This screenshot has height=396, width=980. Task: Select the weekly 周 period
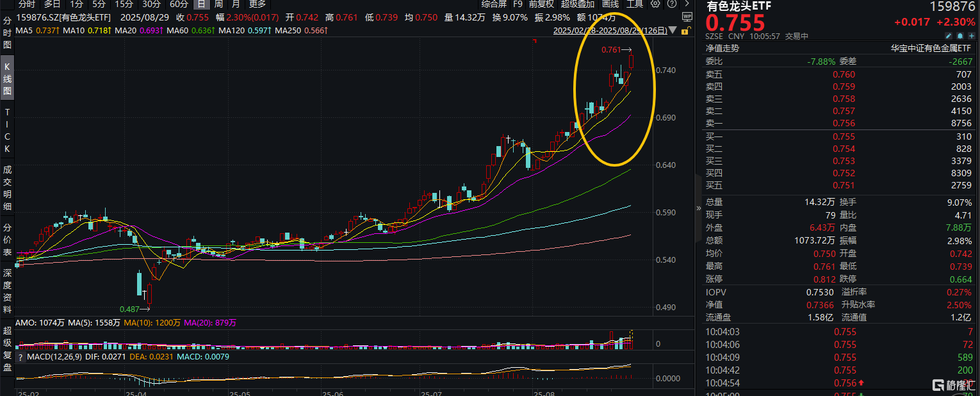point(218,3)
